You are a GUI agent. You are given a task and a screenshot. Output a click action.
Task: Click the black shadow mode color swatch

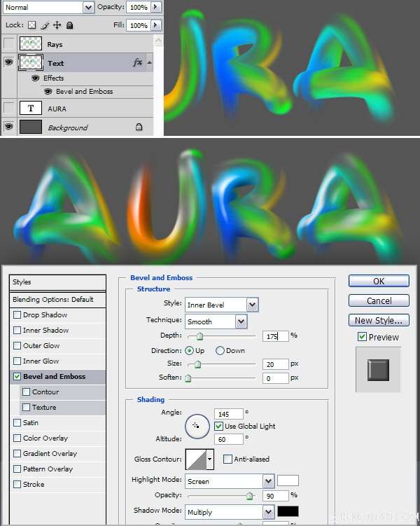coord(288,512)
